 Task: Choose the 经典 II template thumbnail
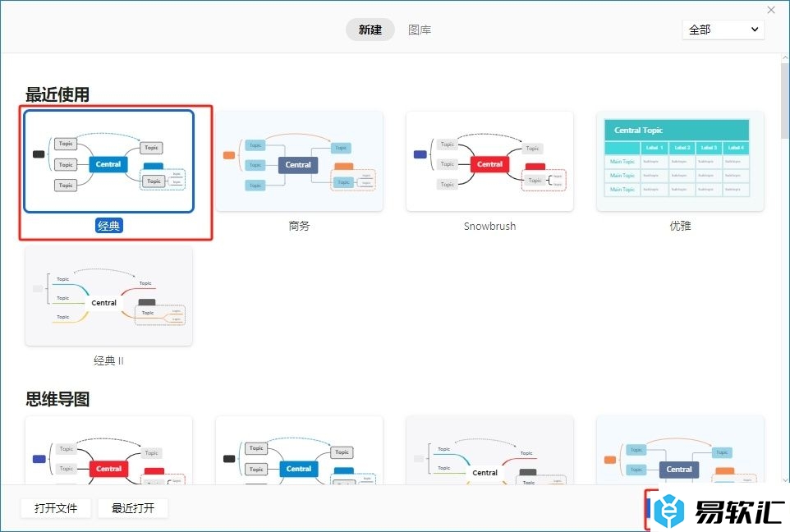click(108, 296)
